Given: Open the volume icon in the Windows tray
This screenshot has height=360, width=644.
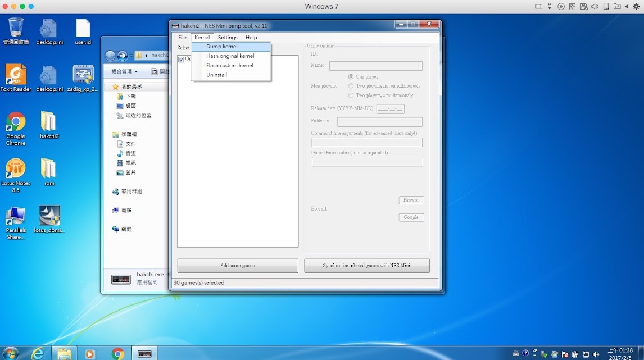Looking at the screenshot, I should (x=596, y=354).
